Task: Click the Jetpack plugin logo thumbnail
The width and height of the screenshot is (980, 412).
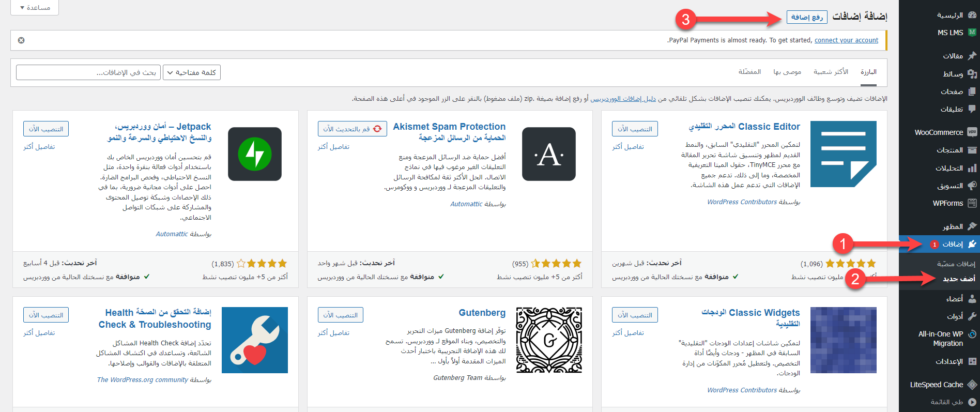Action: (x=255, y=154)
